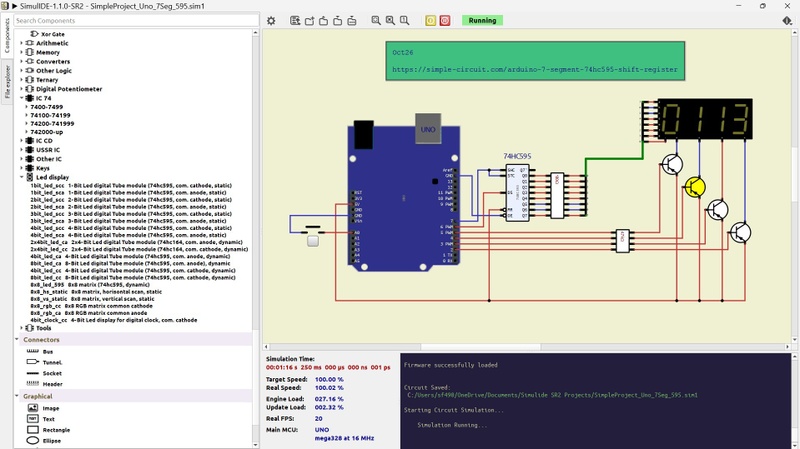Select the 8x8_led_595 matrix item
This screenshot has width=800, height=449.
pyautogui.click(x=90, y=285)
